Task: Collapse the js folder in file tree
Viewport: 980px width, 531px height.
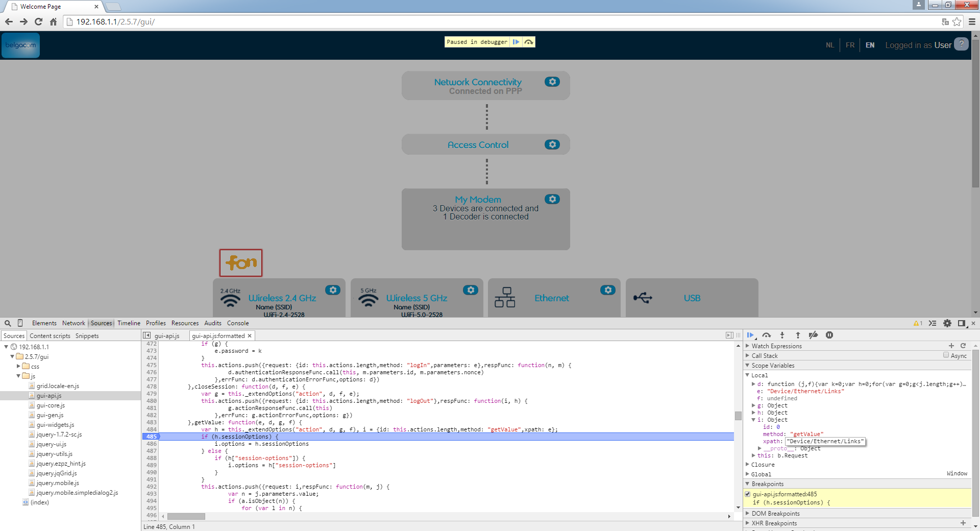Action: coord(18,376)
